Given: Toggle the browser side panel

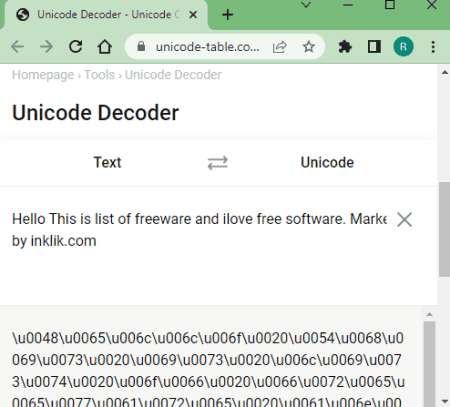Looking at the screenshot, I should click(374, 47).
